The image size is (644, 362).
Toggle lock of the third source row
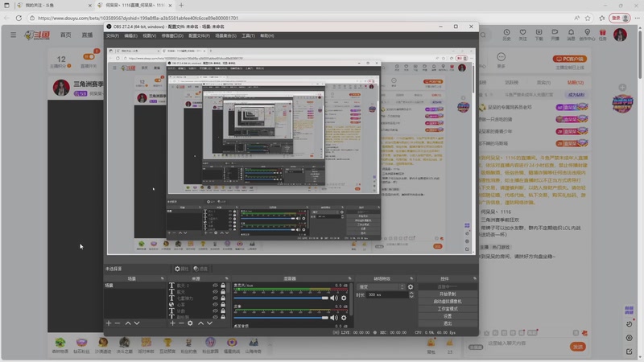click(223, 298)
